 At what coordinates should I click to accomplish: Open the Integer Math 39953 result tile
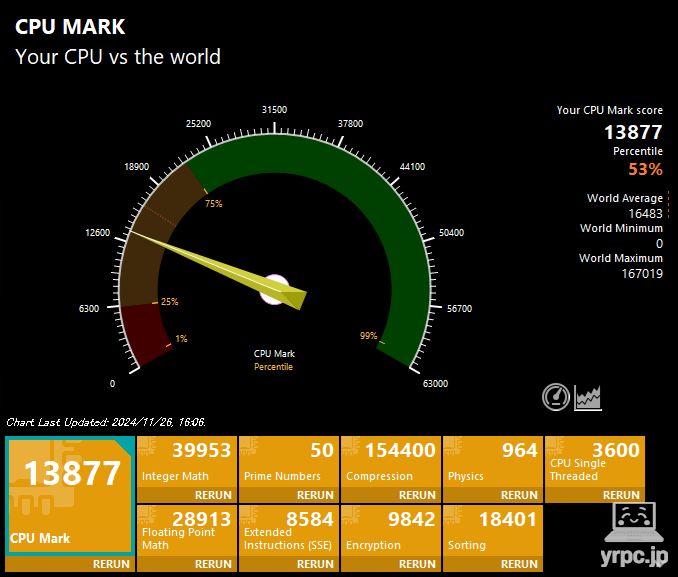click(x=186, y=461)
